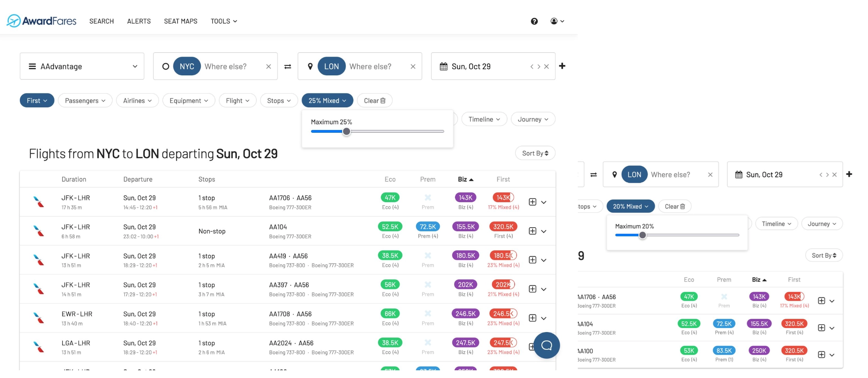Open Timeline dropdown in right panel
Viewport: 868px width, 378px height.
pyautogui.click(x=776, y=224)
